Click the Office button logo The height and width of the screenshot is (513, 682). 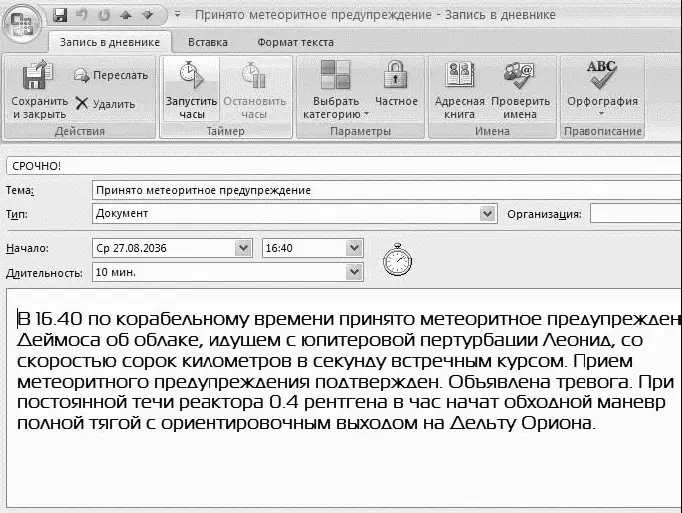[22, 21]
